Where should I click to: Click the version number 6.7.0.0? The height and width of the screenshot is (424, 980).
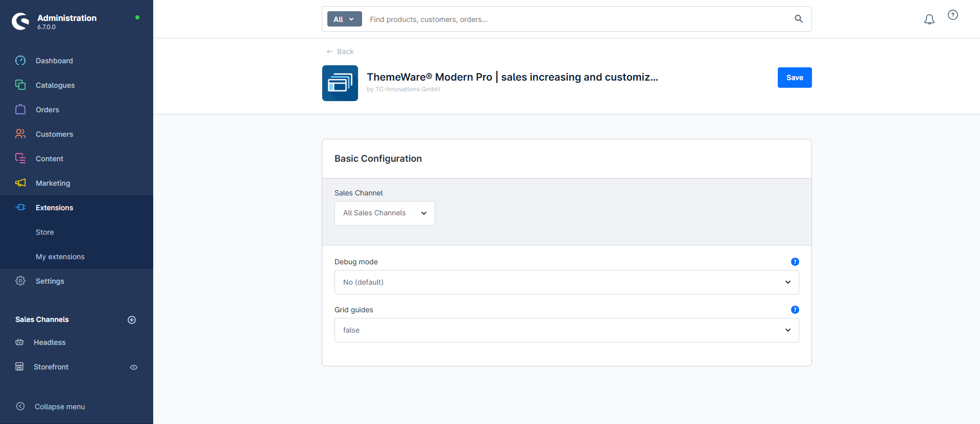[46, 27]
